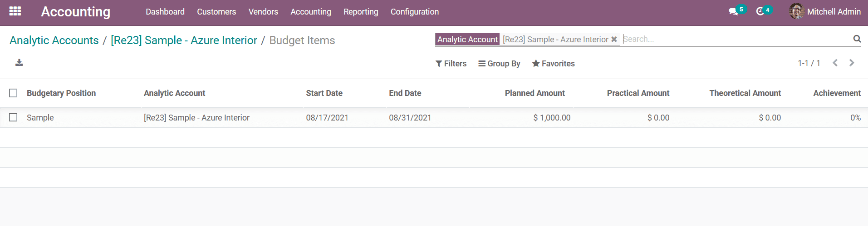868x226 pixels.
Task: Sort by Planned Amount column header
Action: pyautogui.click(x=535, y=93)
